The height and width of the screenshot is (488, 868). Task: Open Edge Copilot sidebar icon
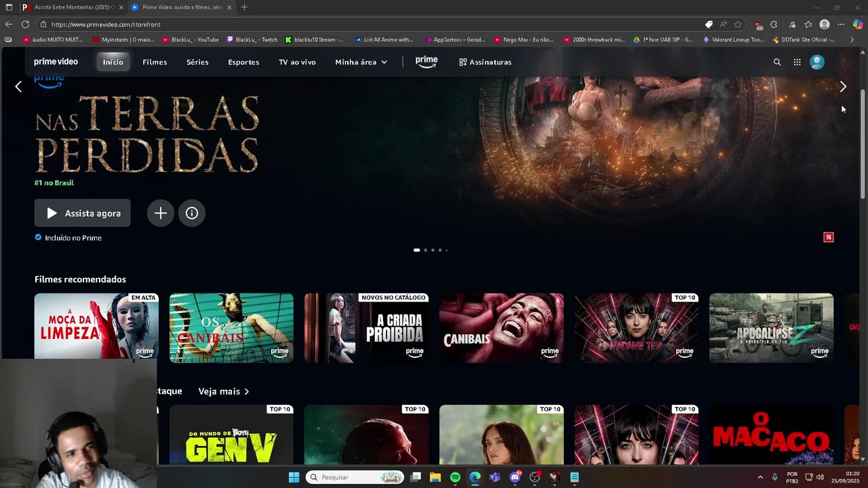[858, 24]
